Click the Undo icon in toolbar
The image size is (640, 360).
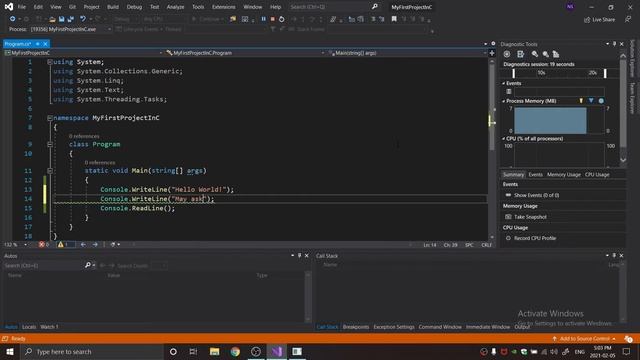coord(83,19)
